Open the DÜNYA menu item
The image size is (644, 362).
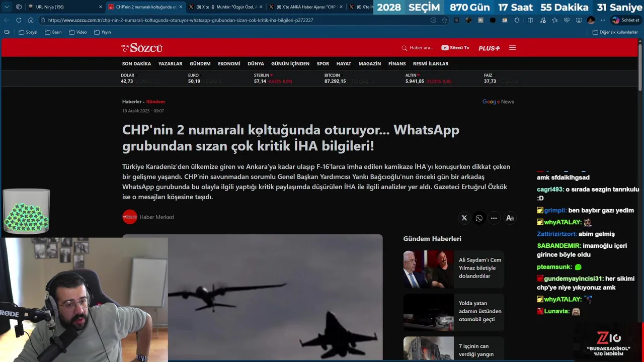[x=256, y=64]
